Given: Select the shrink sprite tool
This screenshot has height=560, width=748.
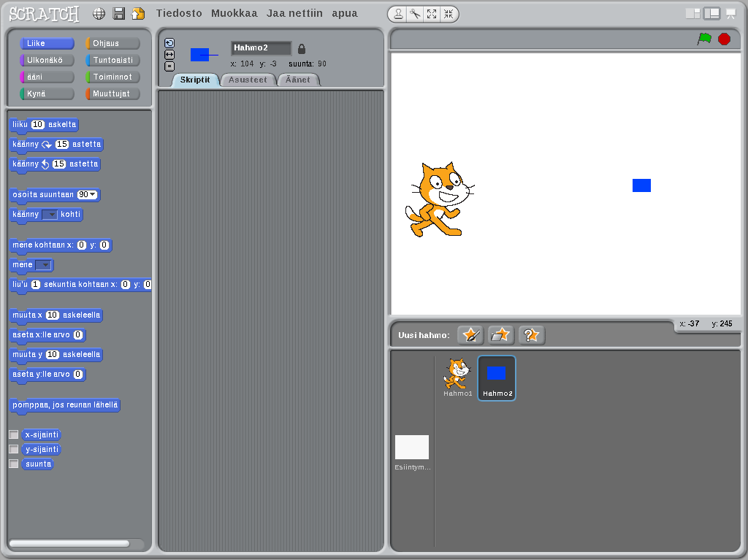Looking at the screenshot, I should [x=449, y=15].
